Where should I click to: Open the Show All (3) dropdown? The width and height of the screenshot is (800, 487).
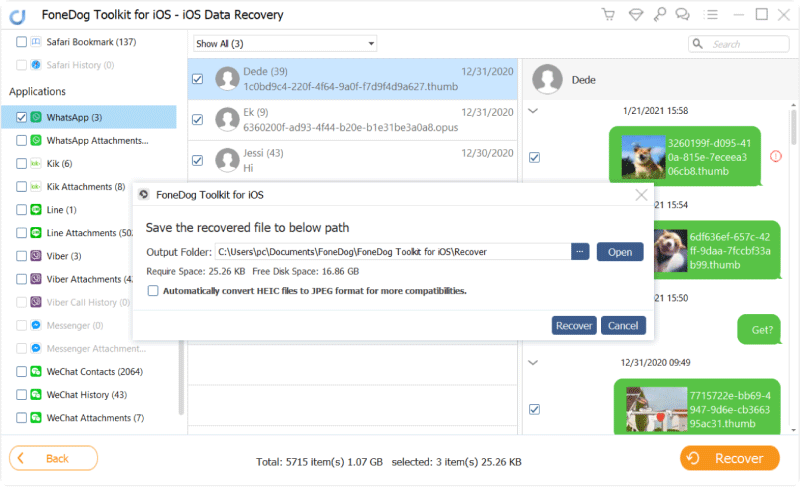(x=285, y=44)
